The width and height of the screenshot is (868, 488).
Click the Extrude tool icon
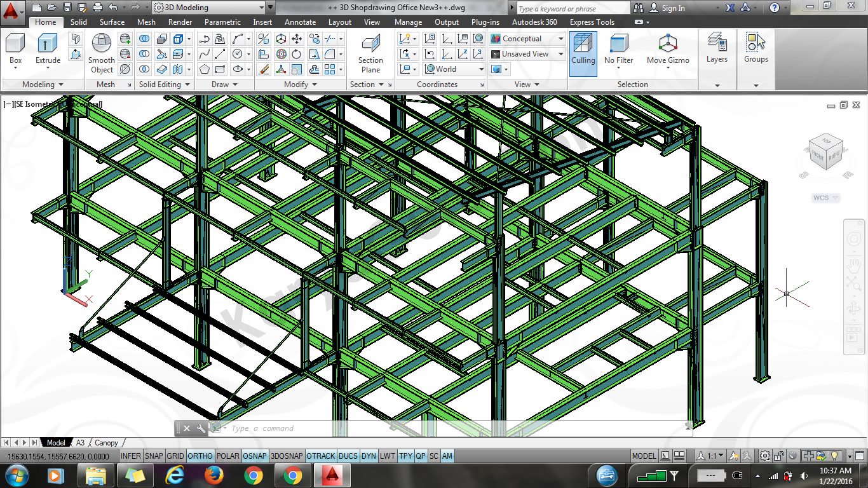(x=48, y=44)
